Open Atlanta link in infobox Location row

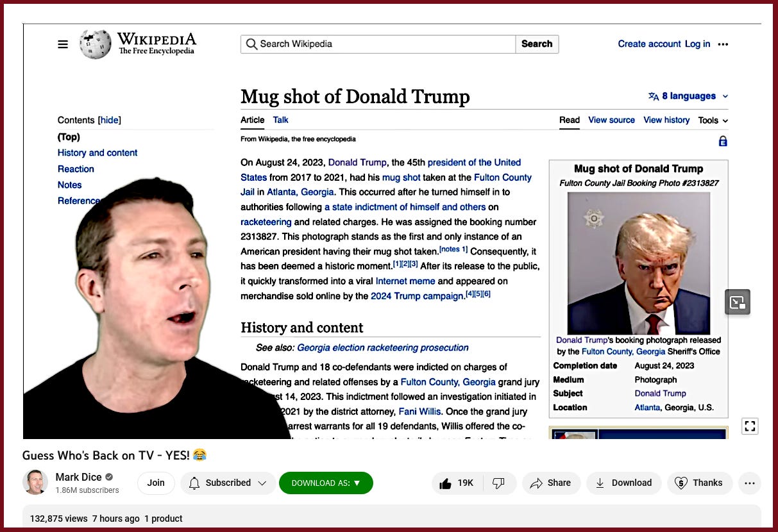(647, 408)
